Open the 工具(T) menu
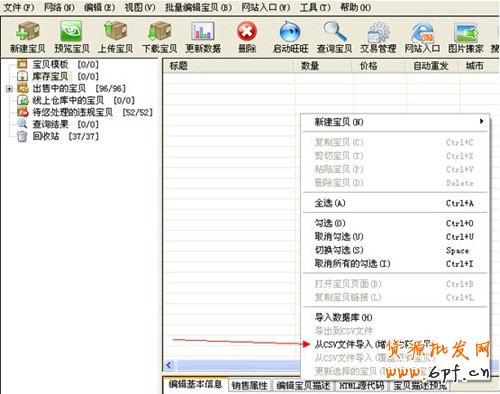The width and height of the screenshot is (500, 394). pos(315,7)
